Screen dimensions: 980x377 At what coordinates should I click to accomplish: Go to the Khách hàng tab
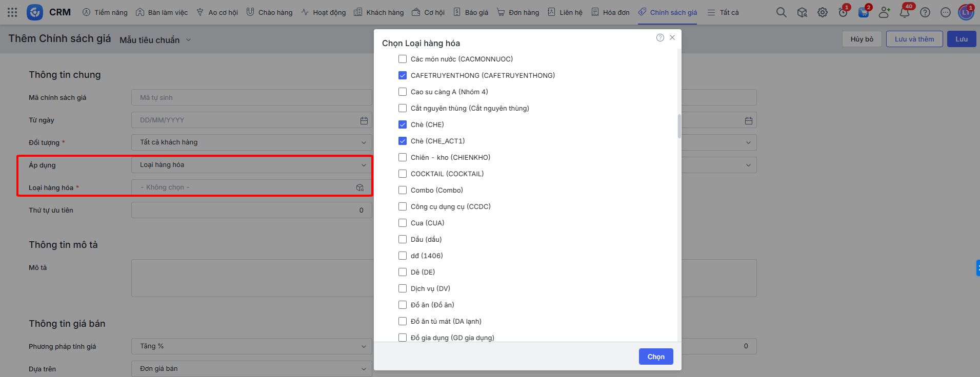pyautogui.click(x=379, y=12)
